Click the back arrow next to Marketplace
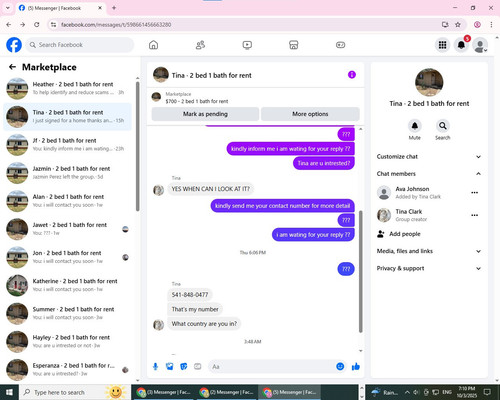 [12, 67]
